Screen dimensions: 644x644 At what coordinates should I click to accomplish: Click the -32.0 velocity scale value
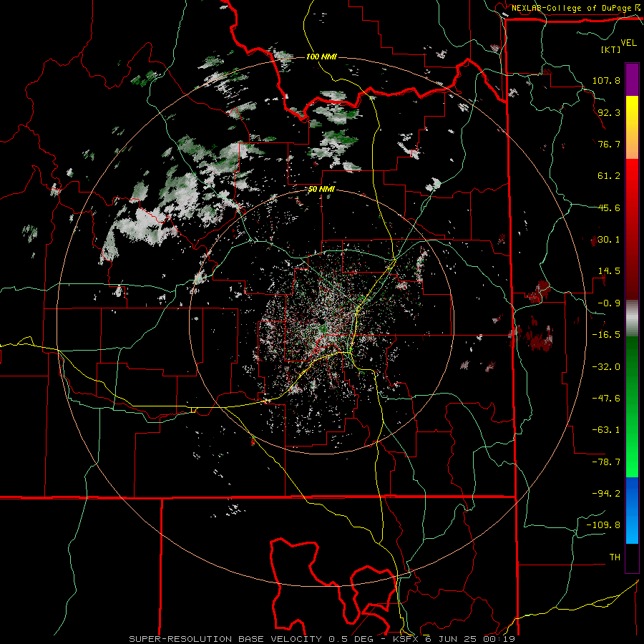pyautogui.click(x=606, y=367)
